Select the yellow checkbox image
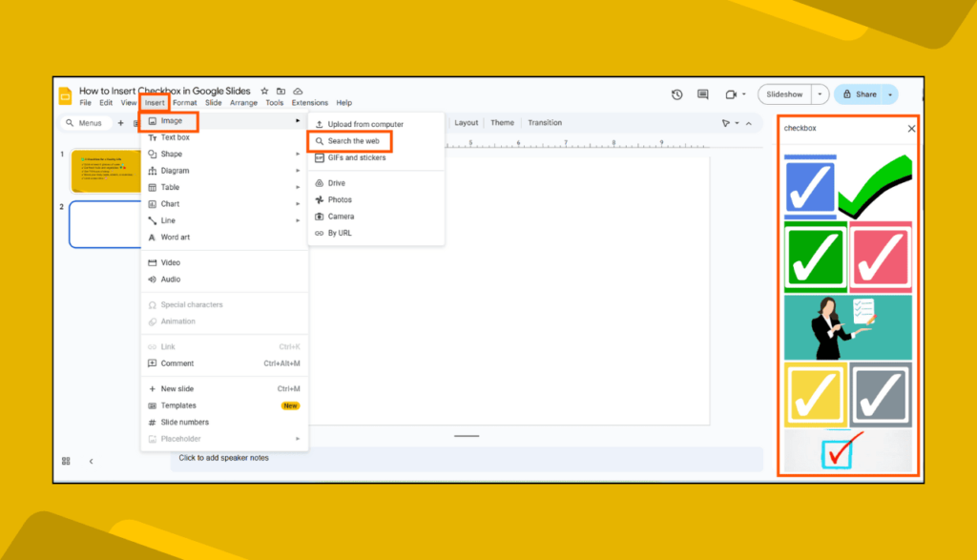 [x=816, y=395]
